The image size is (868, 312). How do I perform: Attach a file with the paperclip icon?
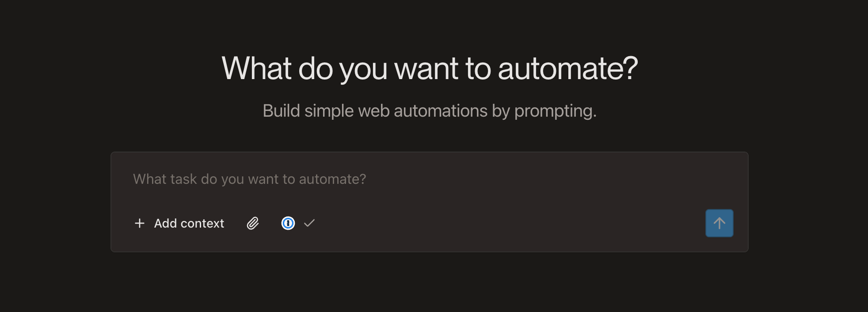252,223
